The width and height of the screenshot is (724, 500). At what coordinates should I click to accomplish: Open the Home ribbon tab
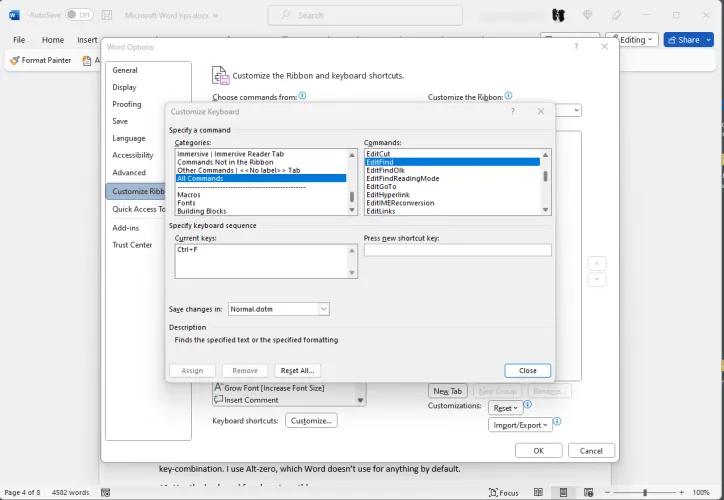52,40
